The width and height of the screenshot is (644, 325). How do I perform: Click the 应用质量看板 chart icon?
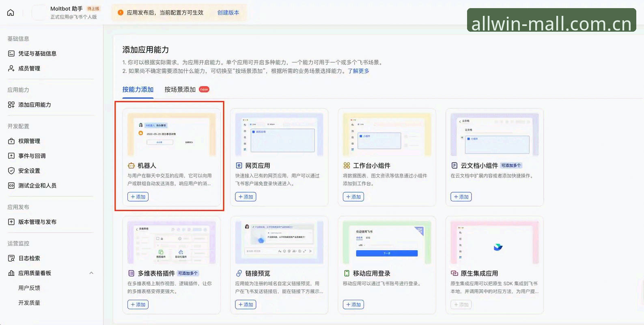(11, 273)
